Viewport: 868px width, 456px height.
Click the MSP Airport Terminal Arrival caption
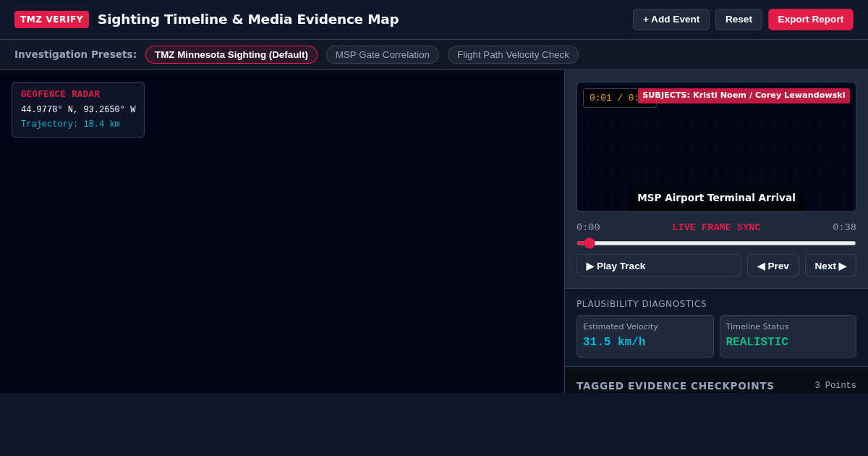pyautogui.click(x=716, y=198)
